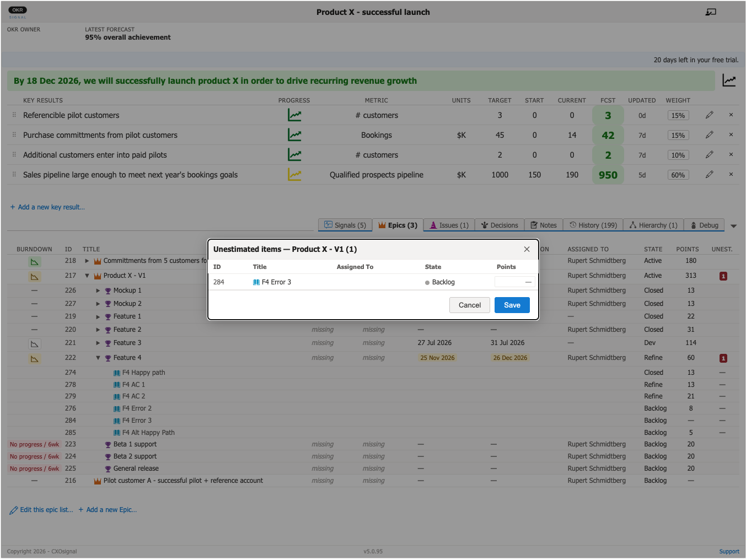Open progress chart for Additional customers row
746x560 pixels.
pos(294,155)
